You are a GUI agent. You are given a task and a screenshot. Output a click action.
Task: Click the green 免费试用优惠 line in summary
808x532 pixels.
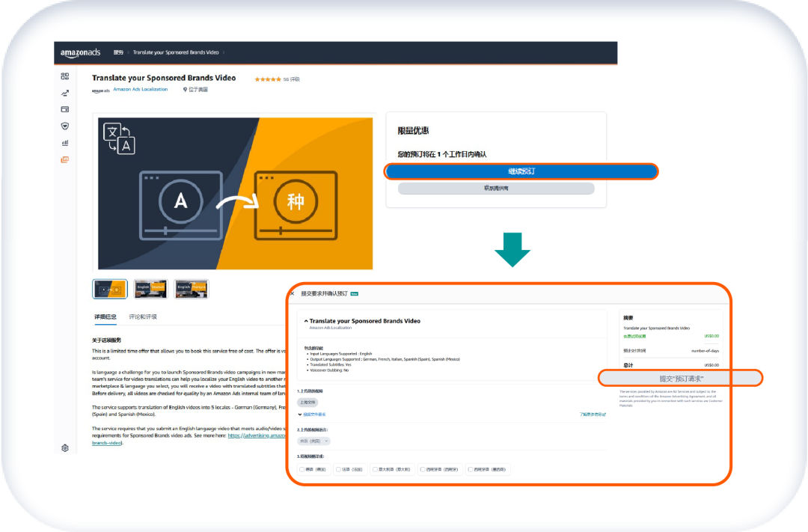click(634, 336)
